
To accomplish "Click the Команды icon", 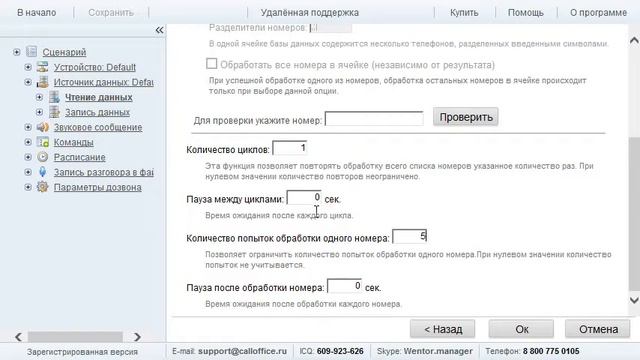I will (42, 142).
